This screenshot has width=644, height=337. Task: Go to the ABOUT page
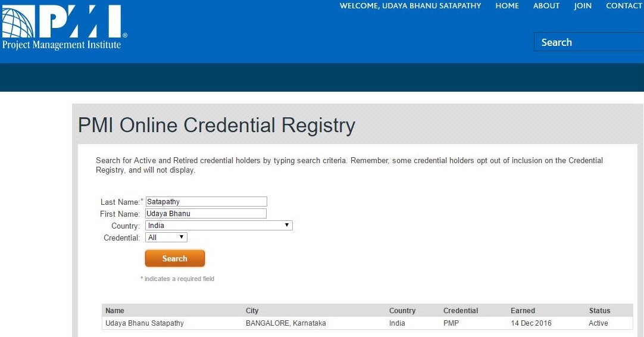[546, 6]
